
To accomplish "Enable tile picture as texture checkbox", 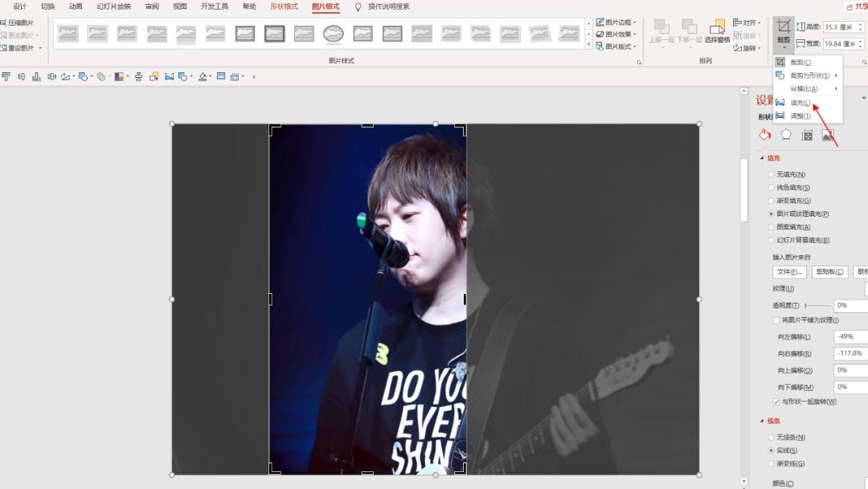I will (x=776, y=320).
